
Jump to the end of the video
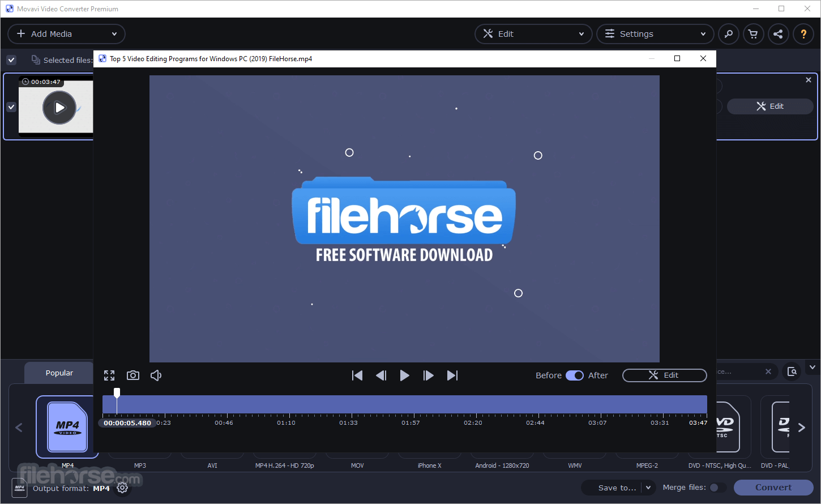pos(452,375)
